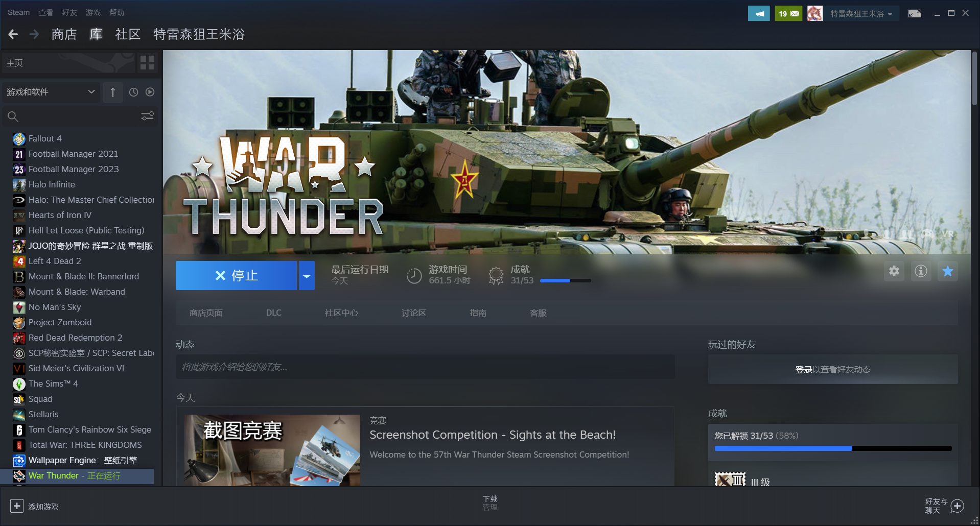980x526 pixels.
Task: Sort library by recent activity clock icon
Action: tap(133, 92)
